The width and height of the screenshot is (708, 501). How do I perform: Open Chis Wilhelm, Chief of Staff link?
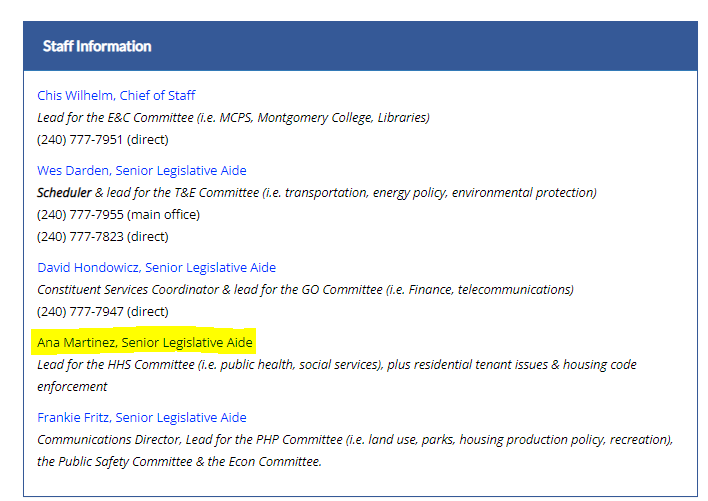click(x=116, y=96)
